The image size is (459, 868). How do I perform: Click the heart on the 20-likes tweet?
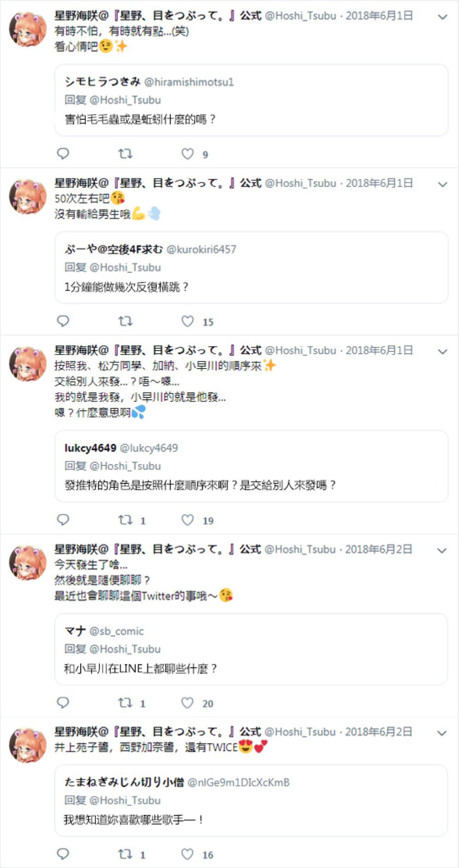pyautogui.click(x=187, y=702)
